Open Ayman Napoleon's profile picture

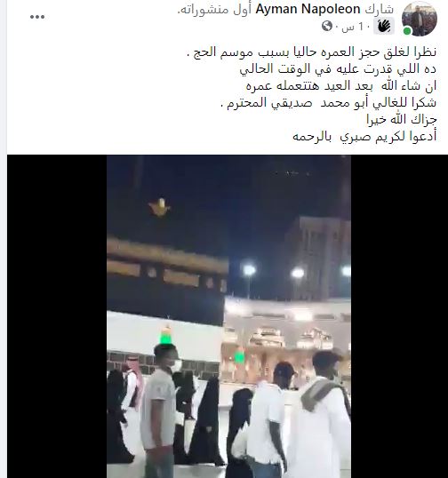point(420,19)
